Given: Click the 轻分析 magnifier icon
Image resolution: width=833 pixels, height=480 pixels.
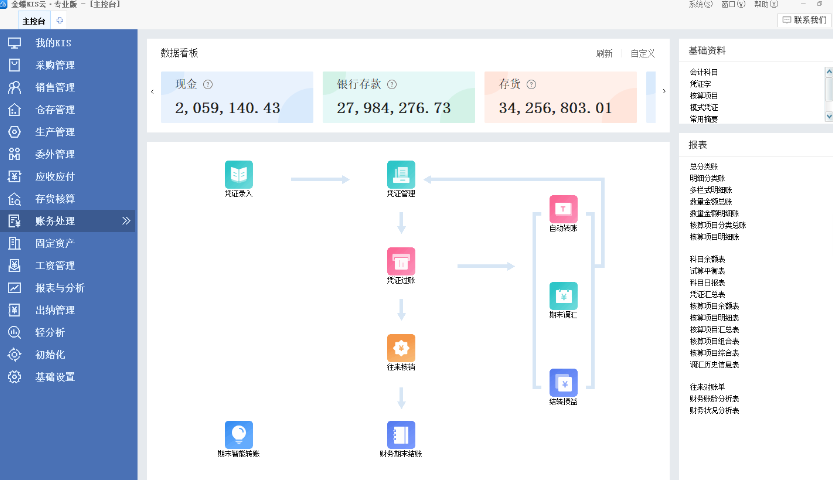Looking at the screenshot, I should point(14,332).
